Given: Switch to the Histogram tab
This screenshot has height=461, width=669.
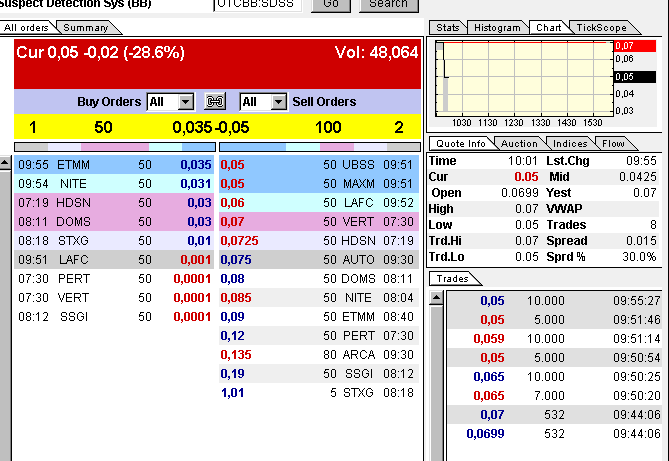Looking at the screenshot, I should pos(497,28).
